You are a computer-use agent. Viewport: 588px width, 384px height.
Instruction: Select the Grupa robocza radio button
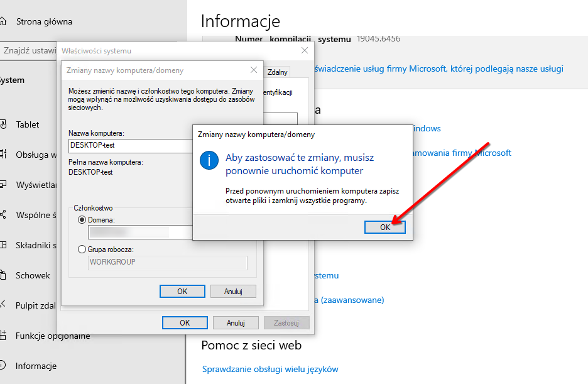pos(82,249)
